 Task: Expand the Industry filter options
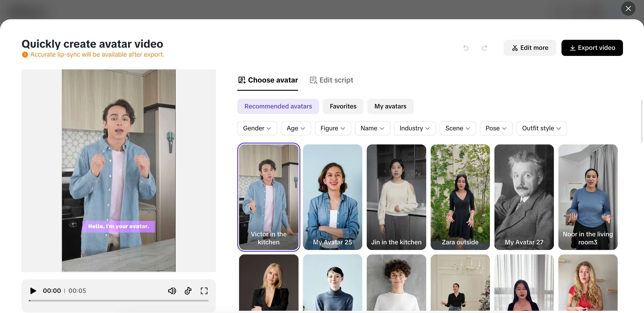(415, 128)
